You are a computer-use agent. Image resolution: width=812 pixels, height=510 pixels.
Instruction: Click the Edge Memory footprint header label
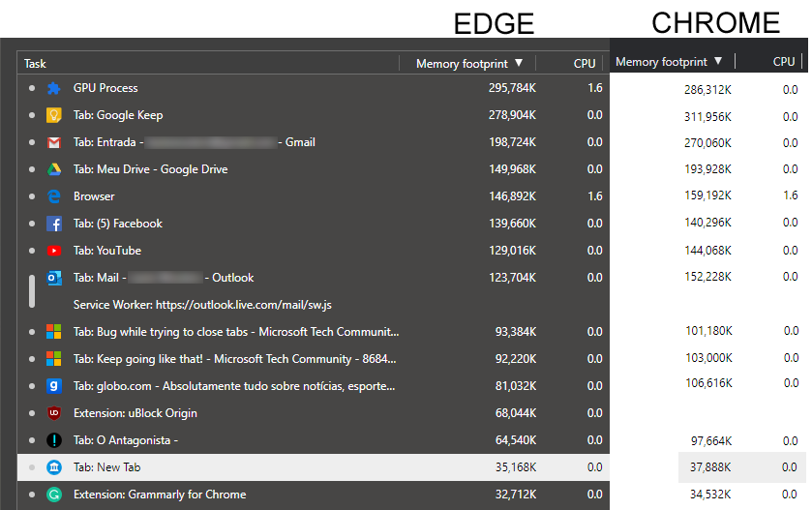462,64
